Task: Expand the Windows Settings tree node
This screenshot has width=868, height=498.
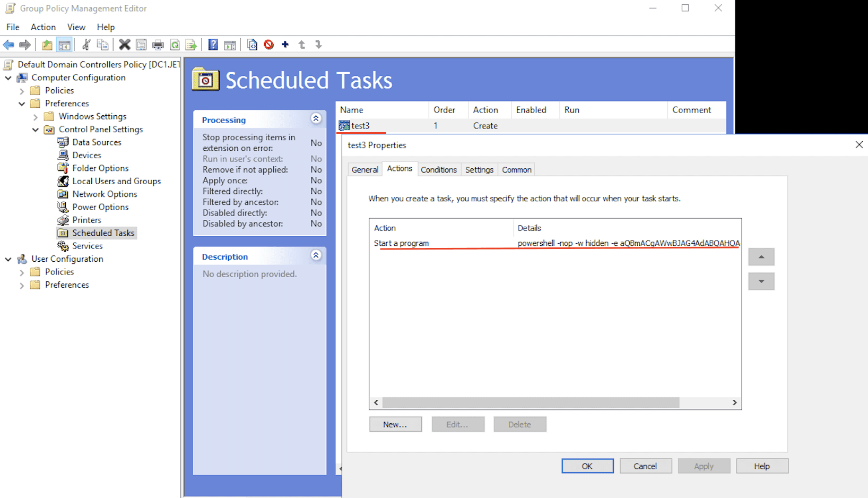Action: pyautogui.click(x=36, y=117)
